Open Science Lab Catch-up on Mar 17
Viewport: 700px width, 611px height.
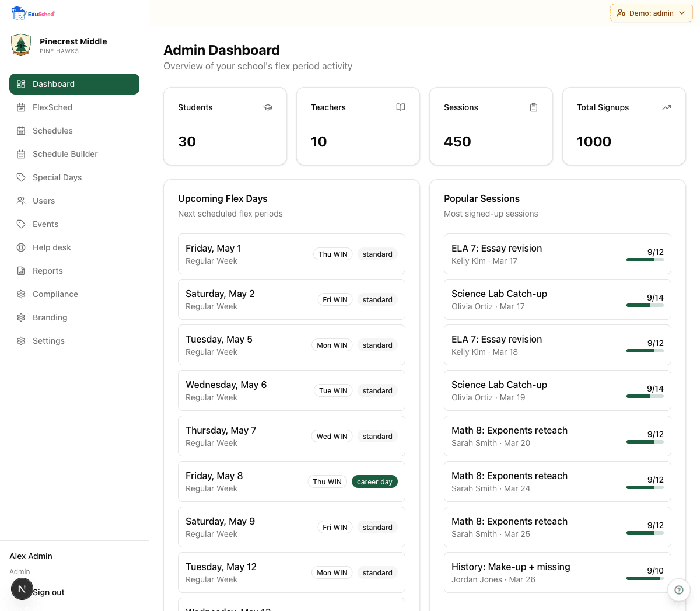point(558,299)
